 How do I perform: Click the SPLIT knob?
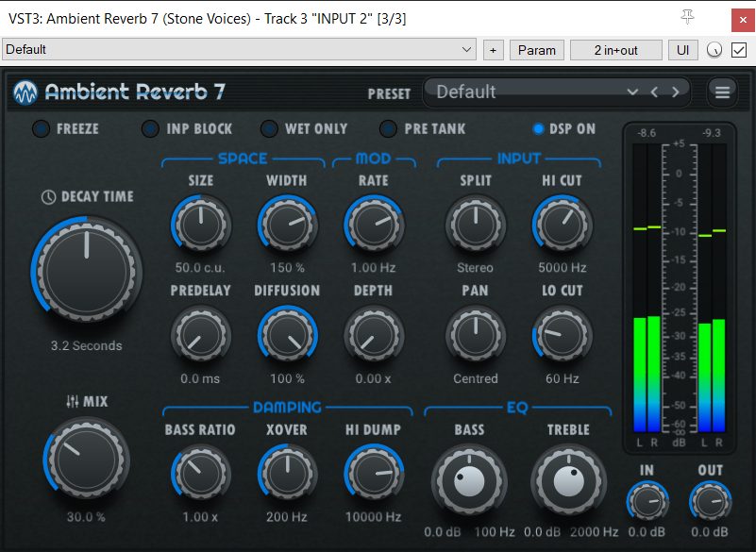tap(476, 225)
